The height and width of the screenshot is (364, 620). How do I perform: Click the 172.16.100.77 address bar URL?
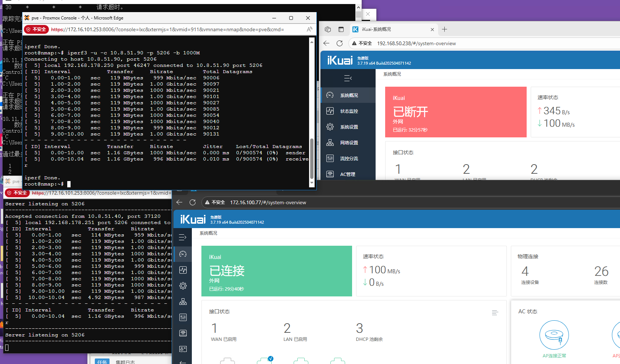click(268, 202)
